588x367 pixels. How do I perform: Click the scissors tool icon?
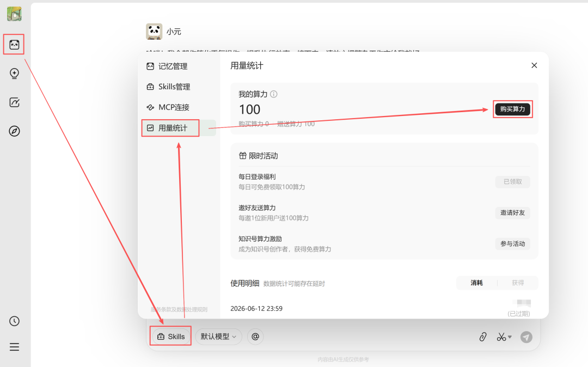click(501, 337)
